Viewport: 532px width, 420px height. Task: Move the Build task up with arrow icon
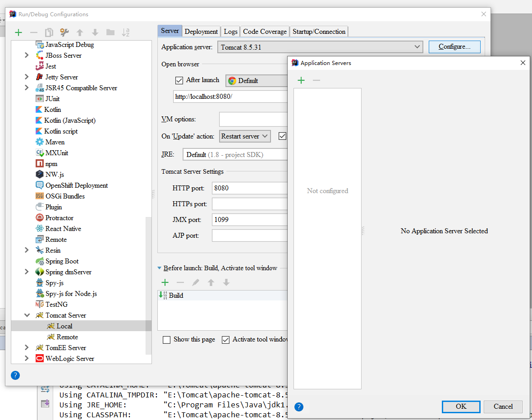click(x=211, y=282)
